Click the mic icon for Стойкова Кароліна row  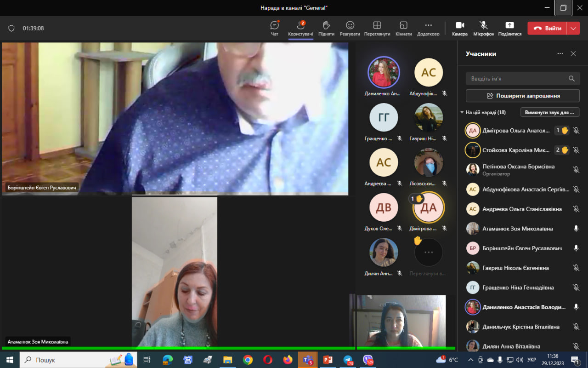pos(576,150)
